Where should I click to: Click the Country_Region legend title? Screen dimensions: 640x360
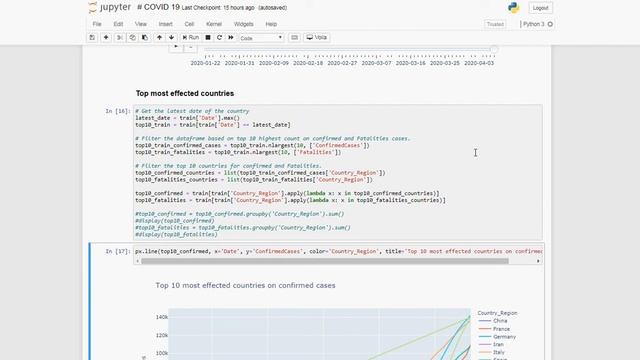tap(497, 313)
